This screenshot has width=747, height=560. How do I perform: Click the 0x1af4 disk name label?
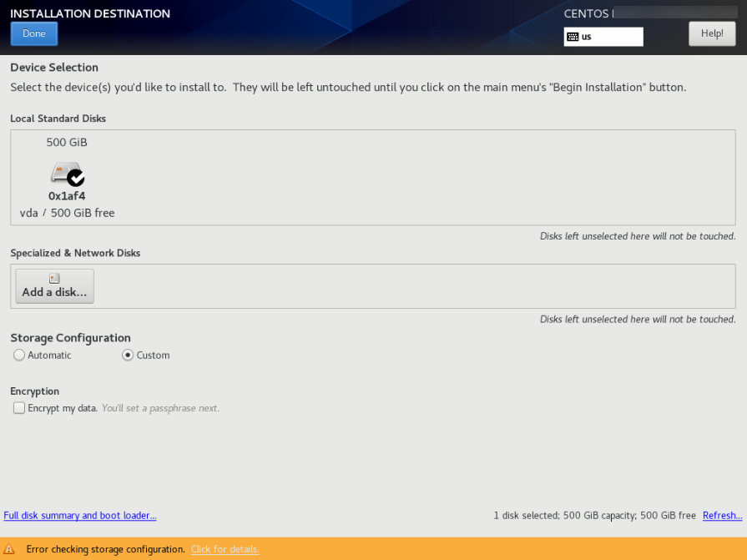tap(67, 196)
